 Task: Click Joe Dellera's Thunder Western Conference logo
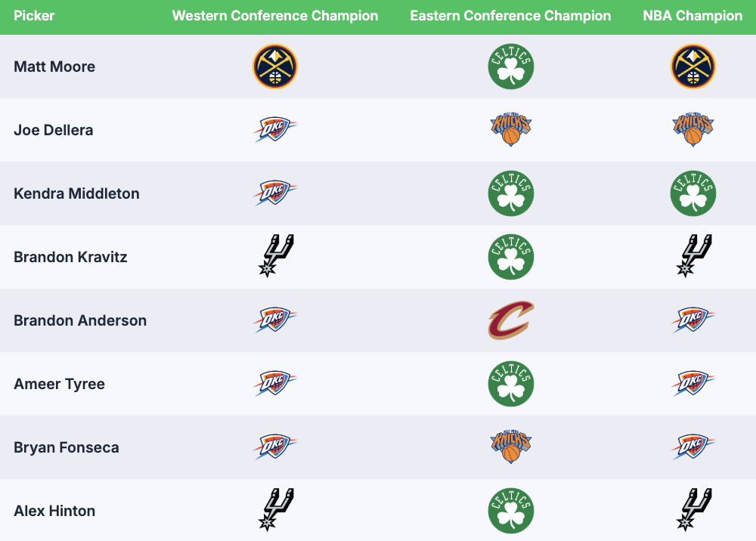click(275, 130)
